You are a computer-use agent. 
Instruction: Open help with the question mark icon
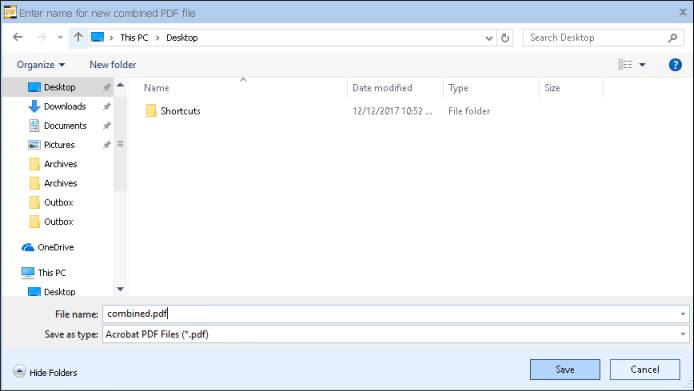click(x=675, y=65)
